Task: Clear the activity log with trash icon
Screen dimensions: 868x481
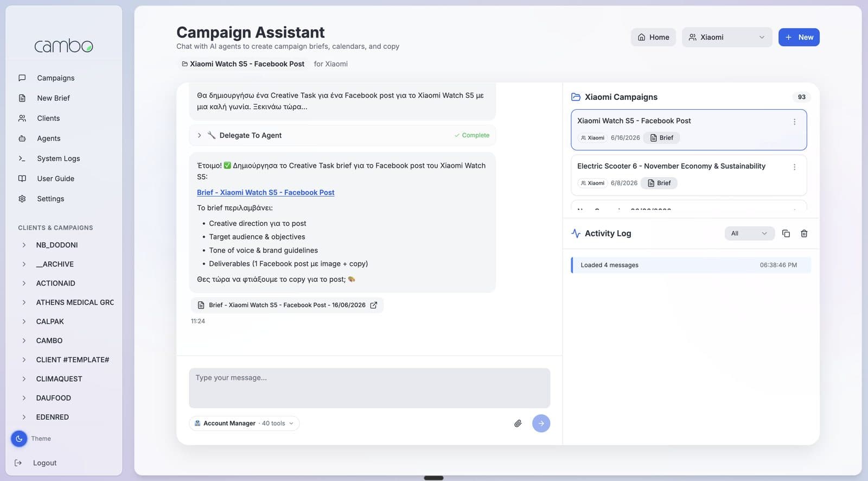Action: pyautogui.click(x=804, y=233)
